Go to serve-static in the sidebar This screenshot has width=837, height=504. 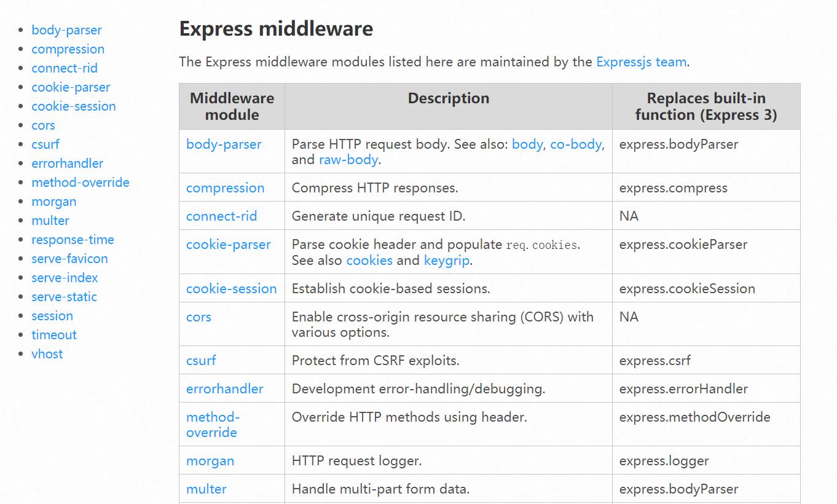coord(64,297)
